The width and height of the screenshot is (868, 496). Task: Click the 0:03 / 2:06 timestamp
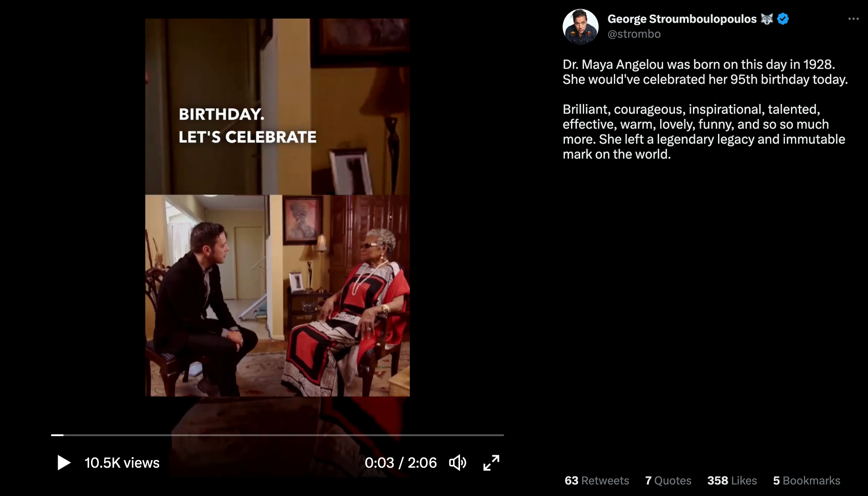pos(401,463)
